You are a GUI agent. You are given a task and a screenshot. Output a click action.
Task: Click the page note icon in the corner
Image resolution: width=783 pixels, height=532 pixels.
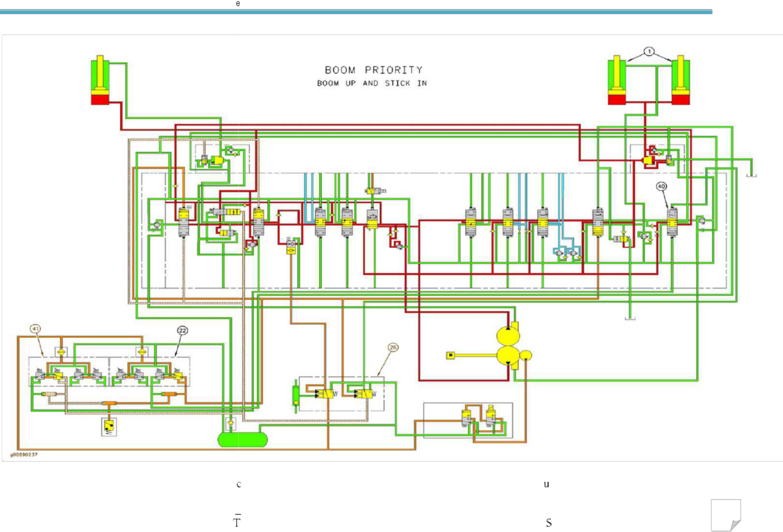coord(726,515)
